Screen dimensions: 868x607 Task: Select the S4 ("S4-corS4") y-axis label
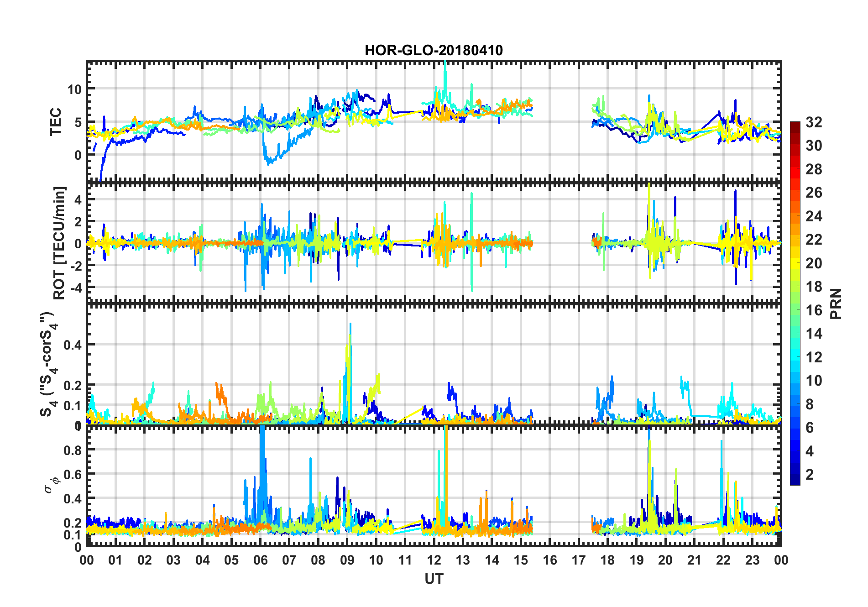48,364
